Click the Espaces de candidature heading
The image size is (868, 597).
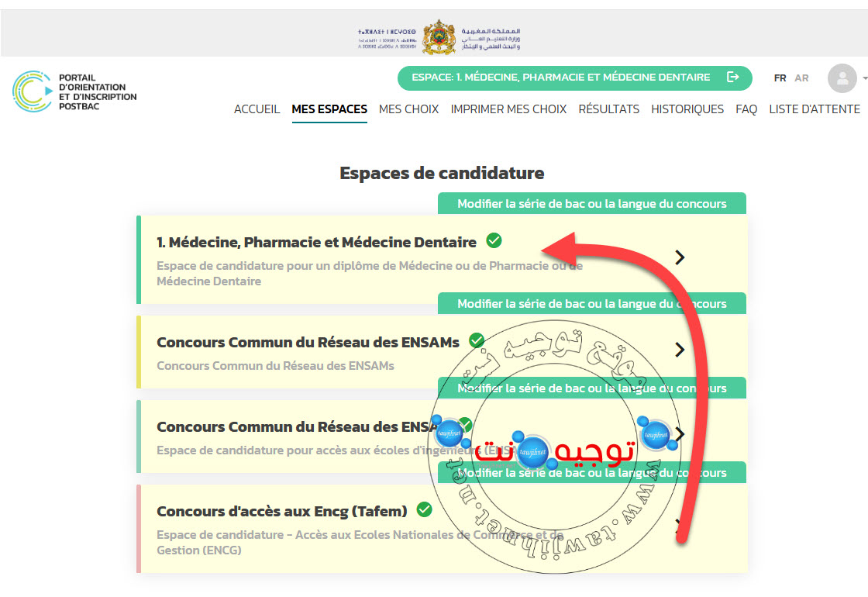[x=442, y=173]
